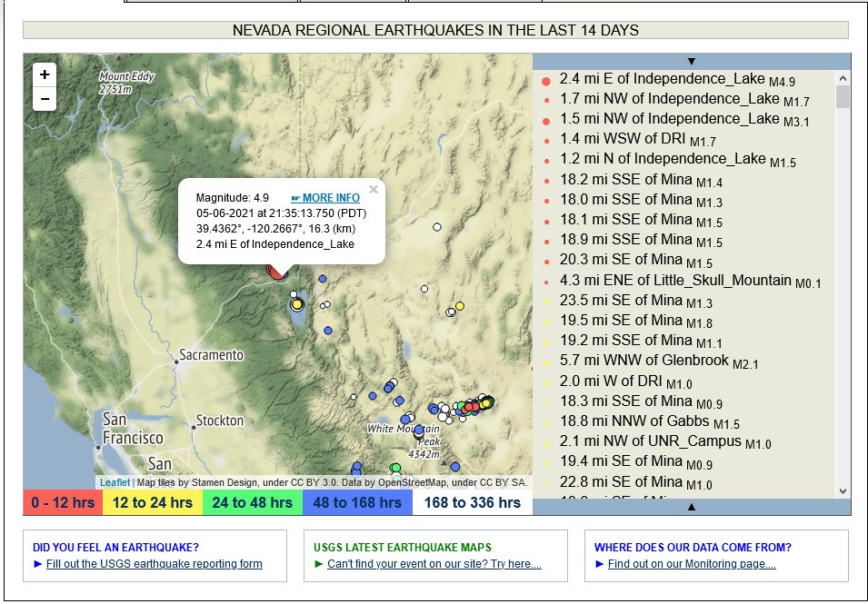Select the 48 to 168 hrs legend swatch
The width and height of the screenshot is (868, 604).
pyautogui.click(x=357, y=503)
